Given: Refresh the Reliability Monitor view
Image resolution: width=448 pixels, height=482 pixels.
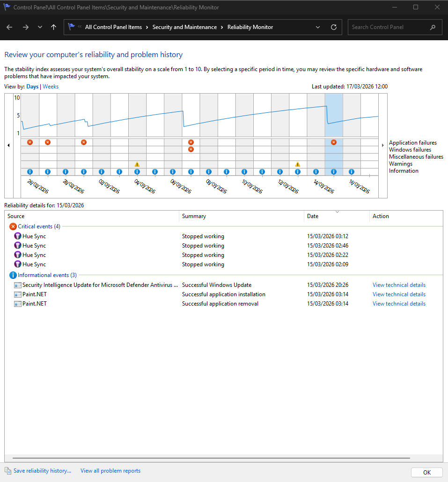Looking at the screenshot, I should (x=334, y=27).
